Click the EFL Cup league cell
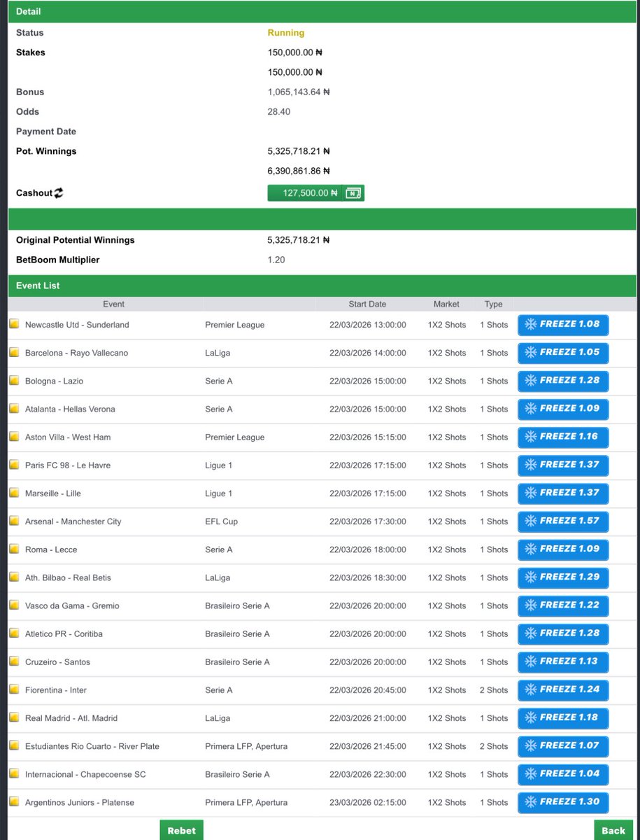 222,521
